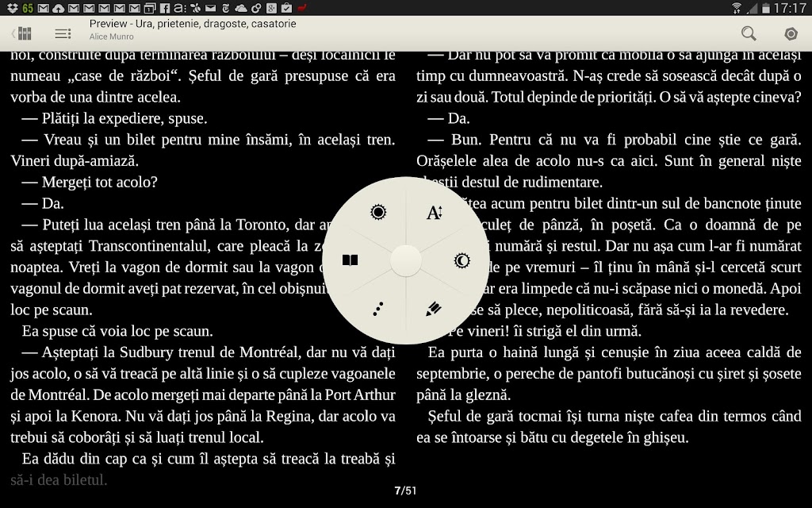Tap the system battery icon
This screenshot has height=508, width=812.
coord(765,8)
